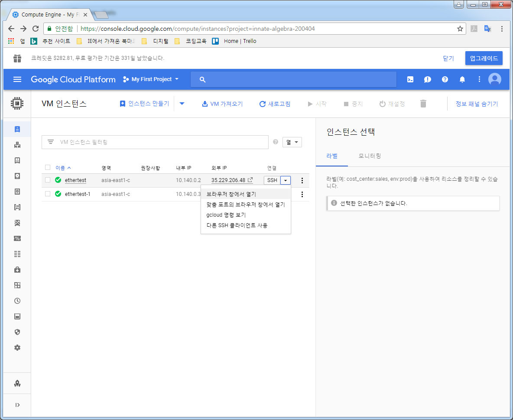This screenshot has width=513, height=420.
Task: Open the ethertest instance link
Action: pyautogui.click(x=75, y=180)
